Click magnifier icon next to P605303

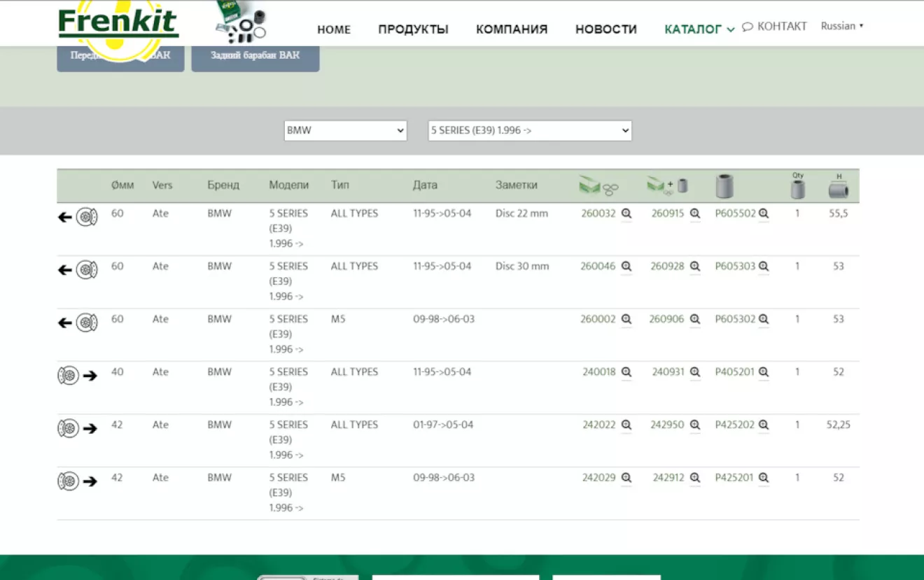click(x=764, y=267)
